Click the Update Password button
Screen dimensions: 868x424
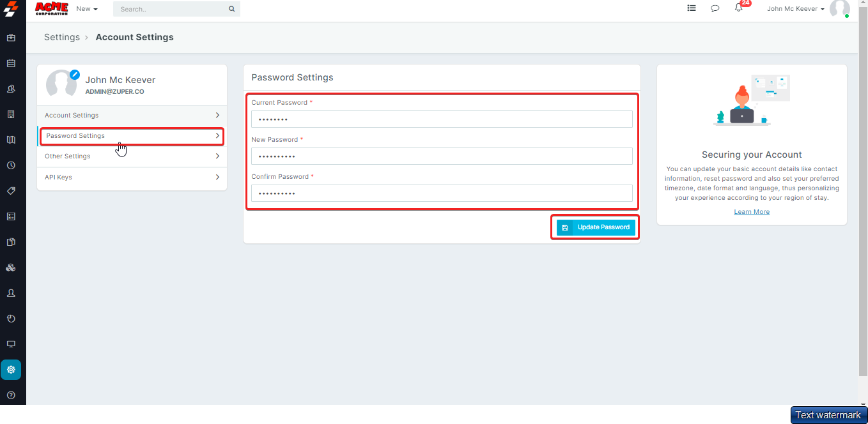pos(596,227)
